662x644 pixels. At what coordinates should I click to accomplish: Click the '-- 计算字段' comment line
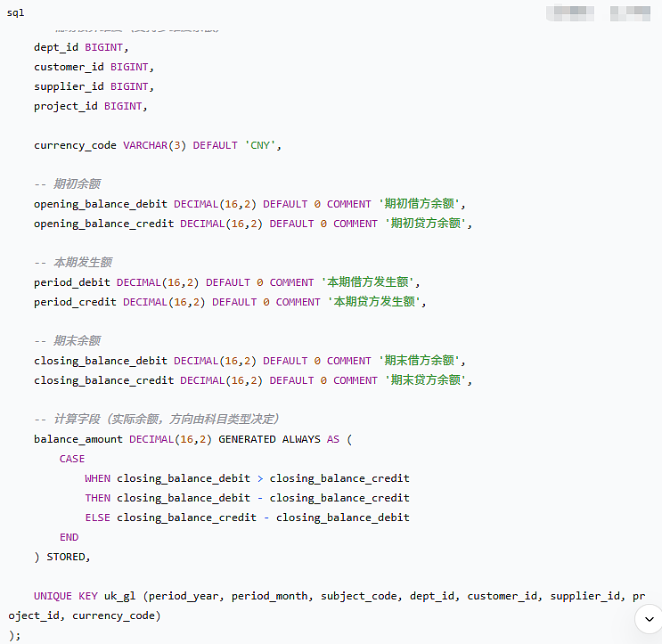click(x=157, y=419)
